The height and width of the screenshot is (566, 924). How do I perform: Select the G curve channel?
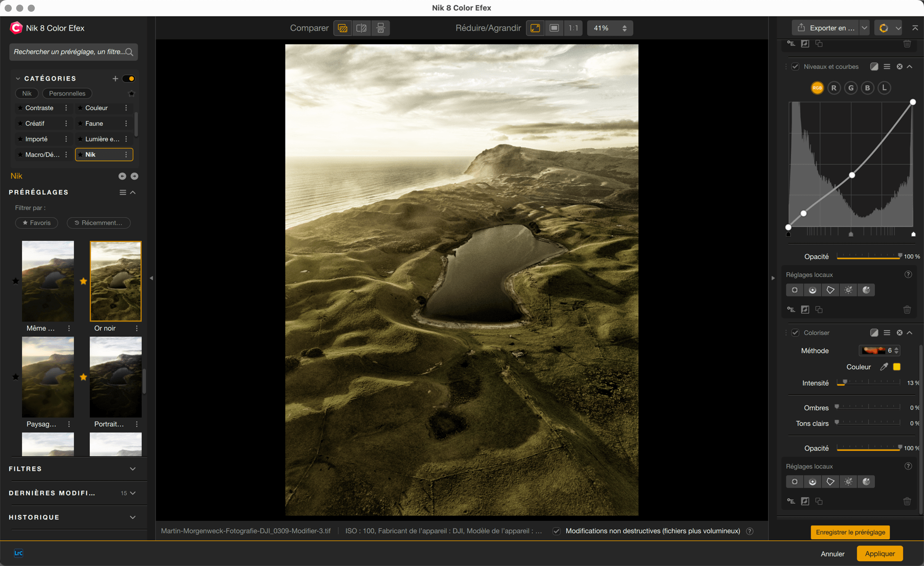(x=851, y=88)
